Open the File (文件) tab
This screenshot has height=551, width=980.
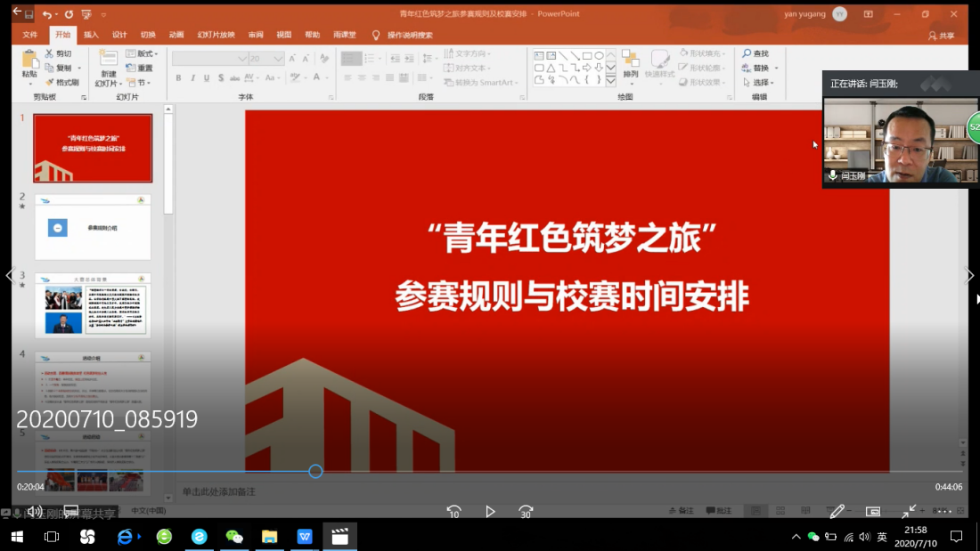(29, 35)
